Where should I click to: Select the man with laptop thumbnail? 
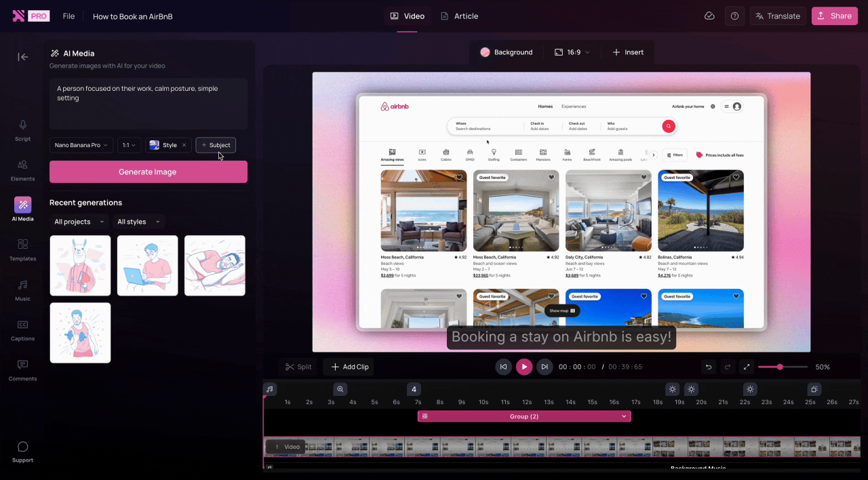click(147, 266)
